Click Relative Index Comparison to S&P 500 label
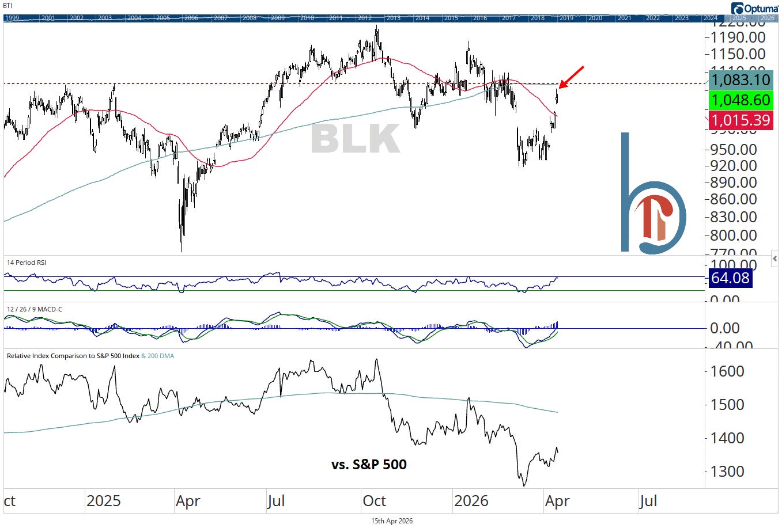The width and height of the screenshot is (782, 532). point(73,356)
